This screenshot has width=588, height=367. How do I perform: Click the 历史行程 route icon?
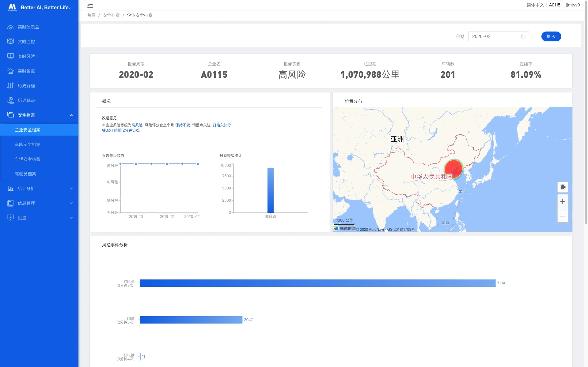point(10,85)
